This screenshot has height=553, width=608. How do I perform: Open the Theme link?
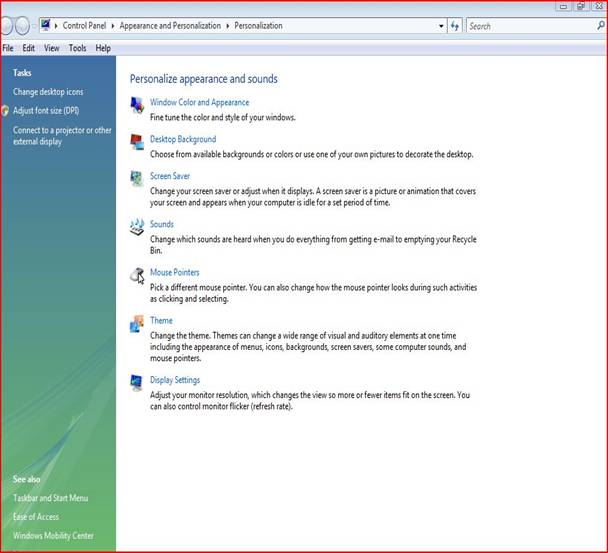pyautogui.click(x=161, y=320)
